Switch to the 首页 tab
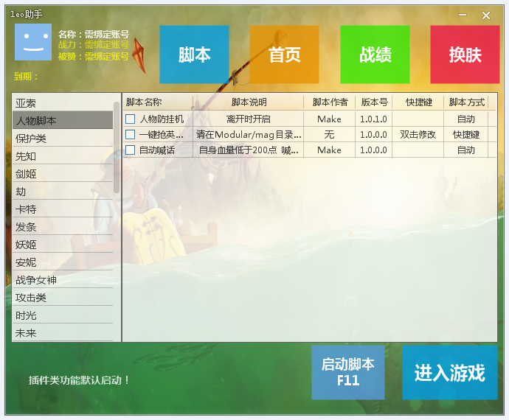 (x=284, y=55)
